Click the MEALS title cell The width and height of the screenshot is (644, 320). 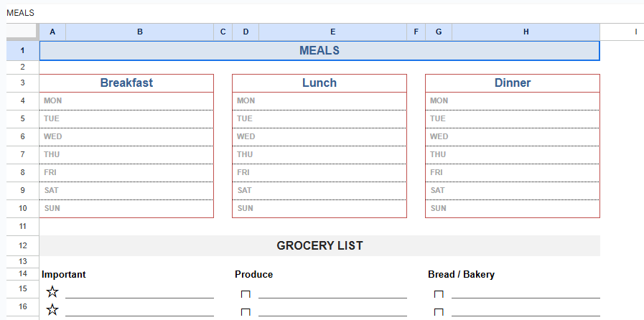tap(319, 51)
